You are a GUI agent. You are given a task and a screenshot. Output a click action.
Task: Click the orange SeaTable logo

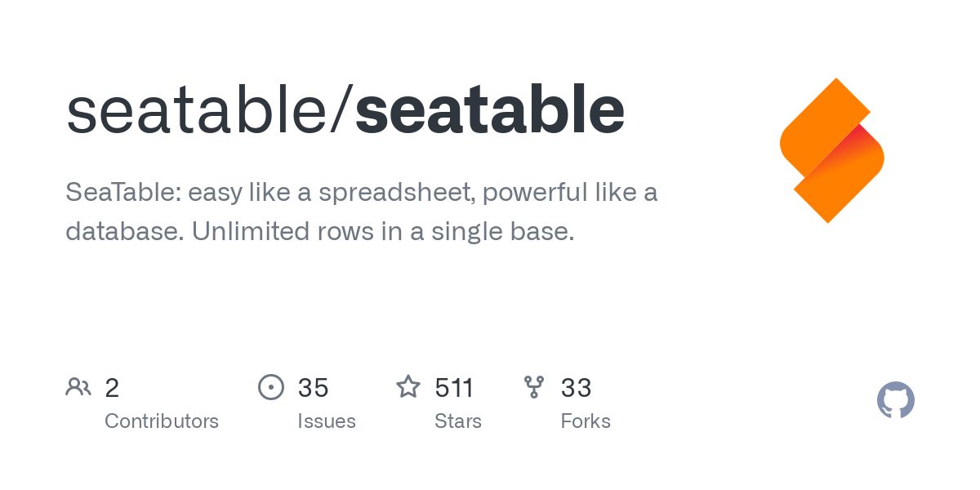(831, 150)
